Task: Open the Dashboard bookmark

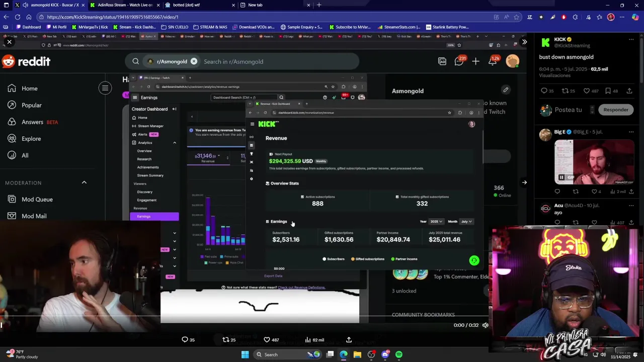Action: (29, 27)
